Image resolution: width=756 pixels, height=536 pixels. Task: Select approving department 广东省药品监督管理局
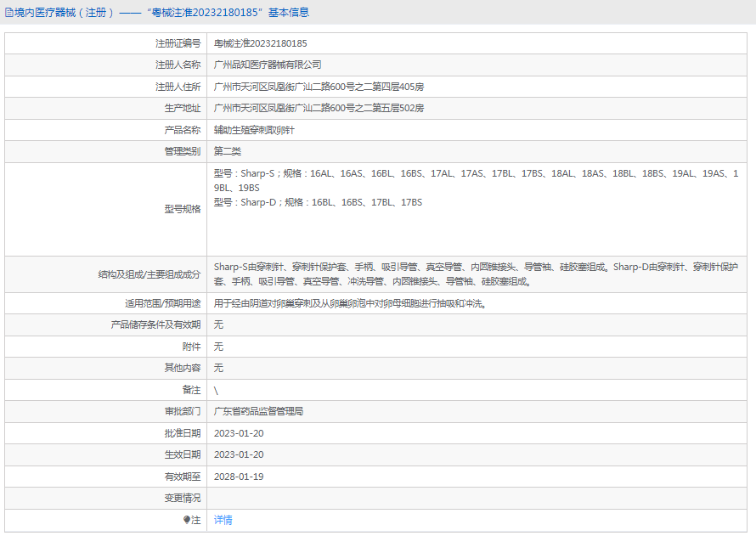pyautogui.click(x=258, y=412)
